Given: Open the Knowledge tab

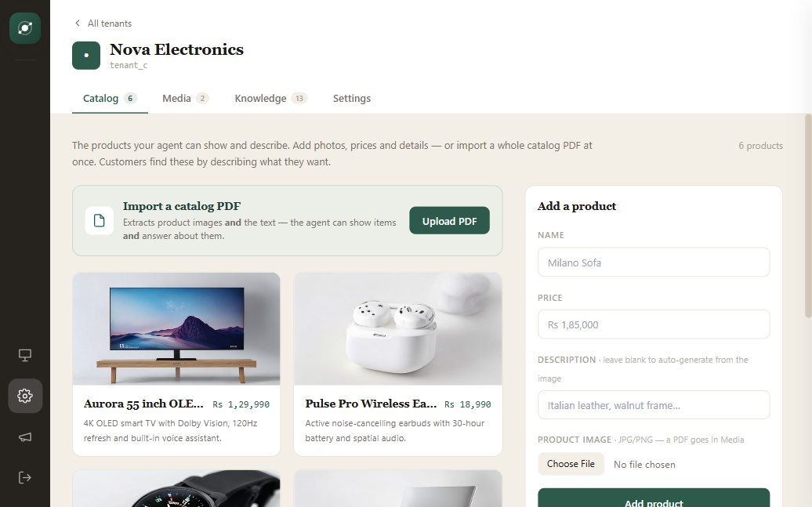Looking at the screenshot, I should (271, 99).
